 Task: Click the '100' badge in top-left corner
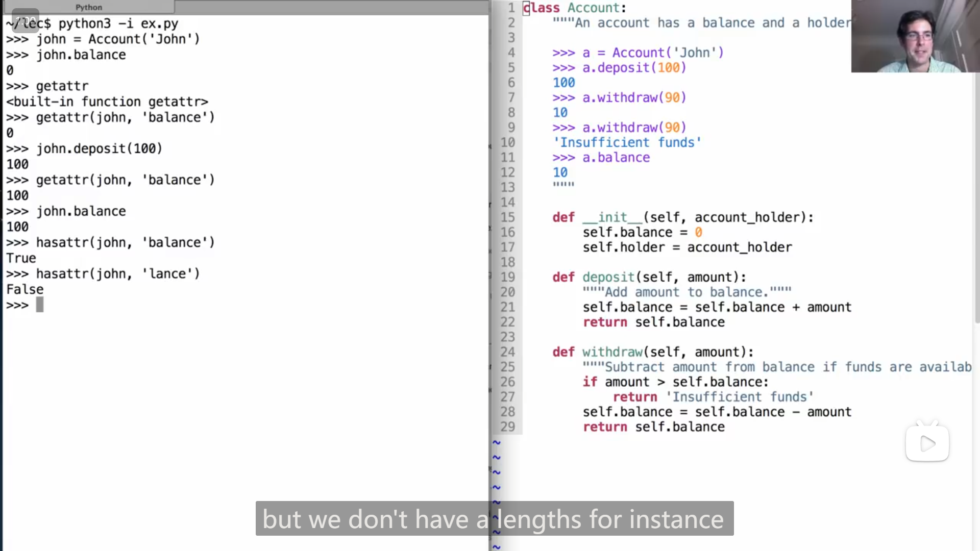coord(26,21)
